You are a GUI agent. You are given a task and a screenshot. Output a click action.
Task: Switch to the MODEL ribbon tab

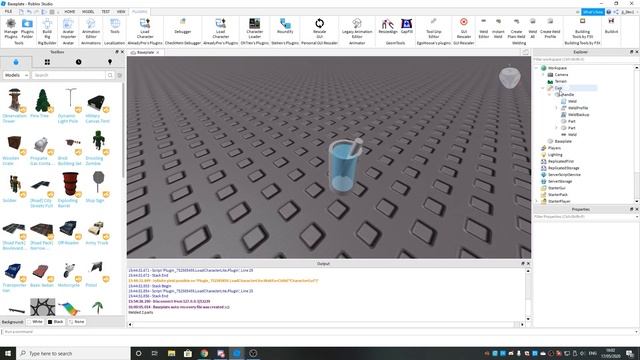[88, 11]
